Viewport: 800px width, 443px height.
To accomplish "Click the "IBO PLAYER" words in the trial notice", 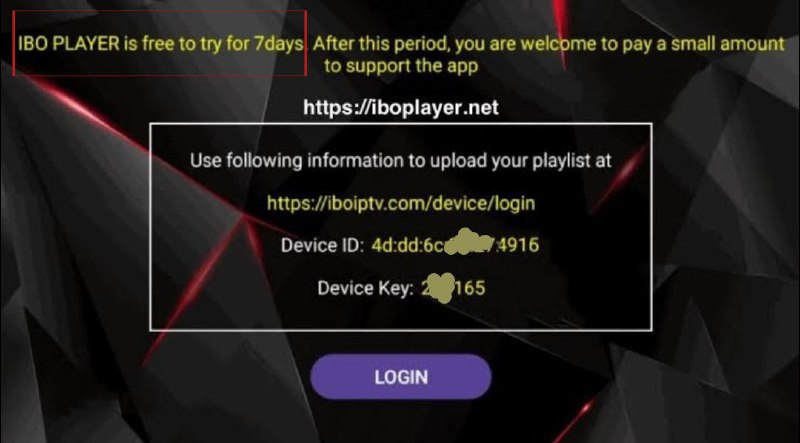I will point(68,44).
